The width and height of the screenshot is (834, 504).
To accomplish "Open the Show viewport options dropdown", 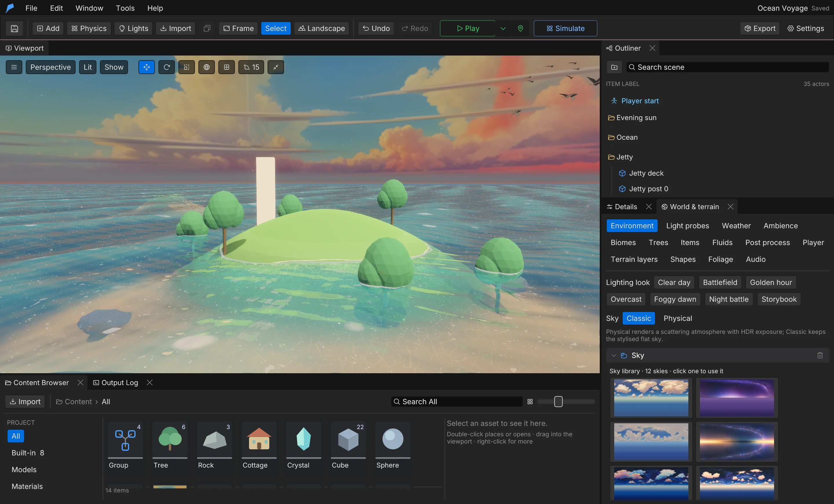I will (x=114, y=67).
